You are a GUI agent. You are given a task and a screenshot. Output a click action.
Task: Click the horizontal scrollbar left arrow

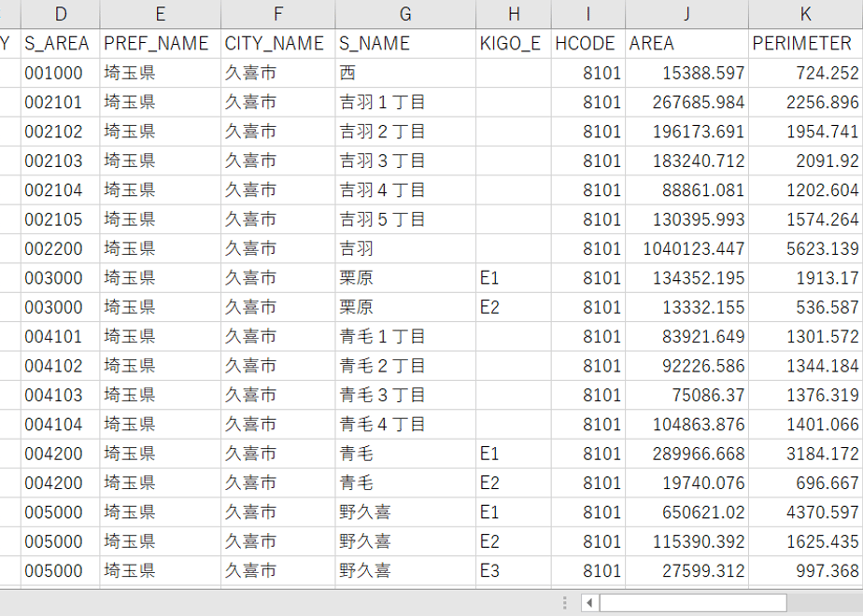[x=590, y=603]
